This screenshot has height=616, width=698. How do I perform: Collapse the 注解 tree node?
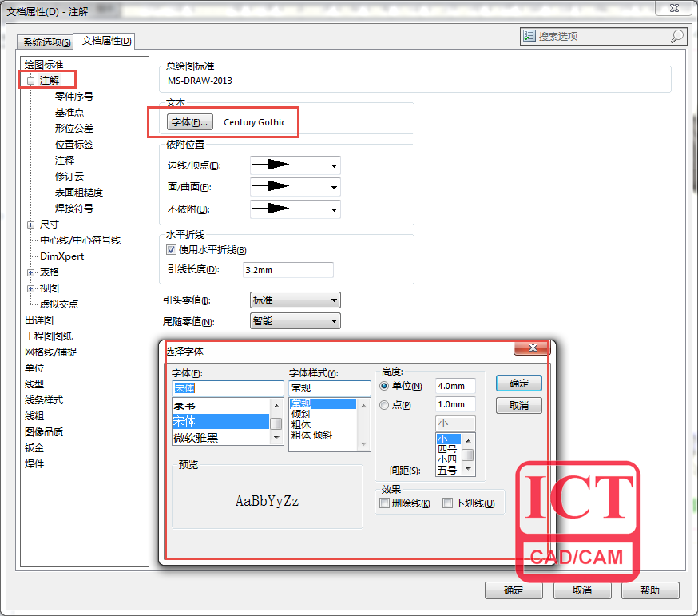point(31,81)
